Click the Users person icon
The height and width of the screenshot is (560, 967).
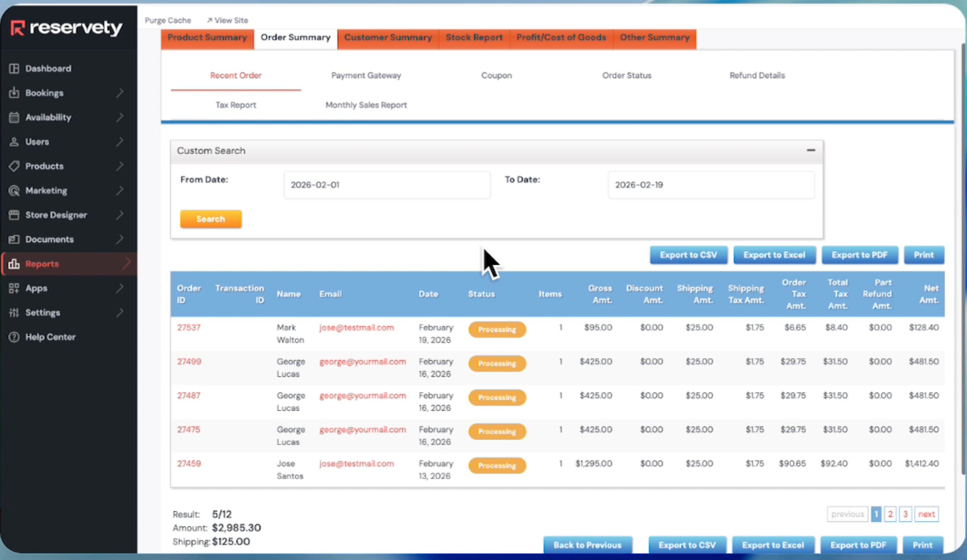coord(14,142)
